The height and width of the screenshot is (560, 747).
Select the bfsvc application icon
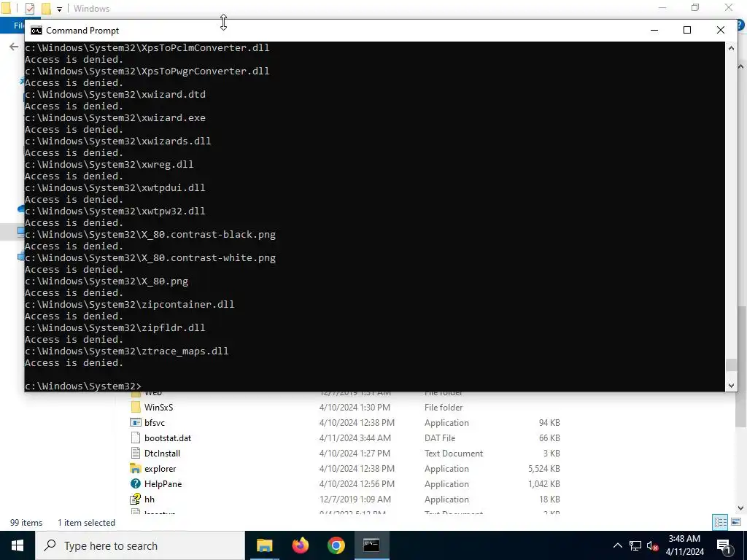pos(136,422)
